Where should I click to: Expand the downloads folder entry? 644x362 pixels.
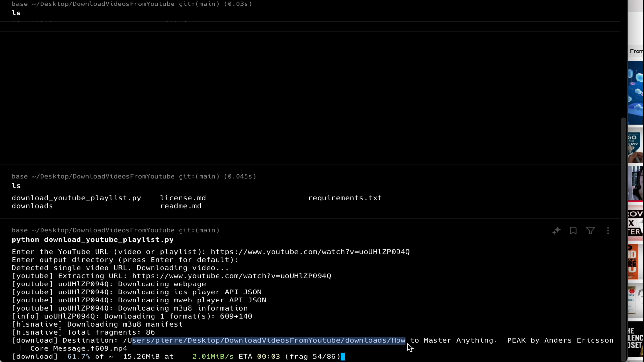tap(32, 206)
